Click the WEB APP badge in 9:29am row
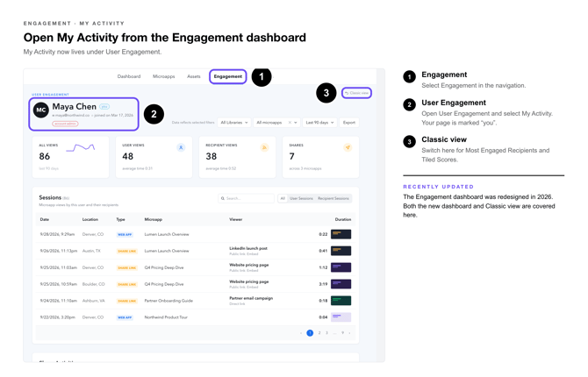Viewport: 588px width, 377px height. [125, 235]
